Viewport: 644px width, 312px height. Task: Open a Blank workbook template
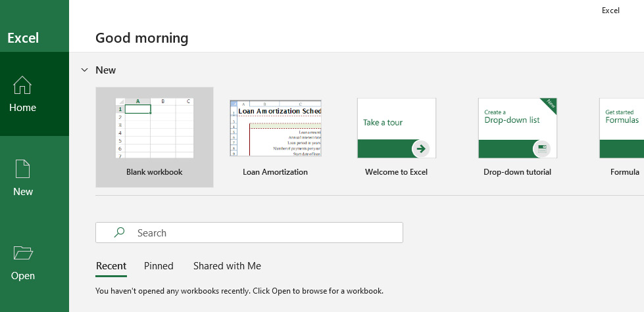pos(155,137)
